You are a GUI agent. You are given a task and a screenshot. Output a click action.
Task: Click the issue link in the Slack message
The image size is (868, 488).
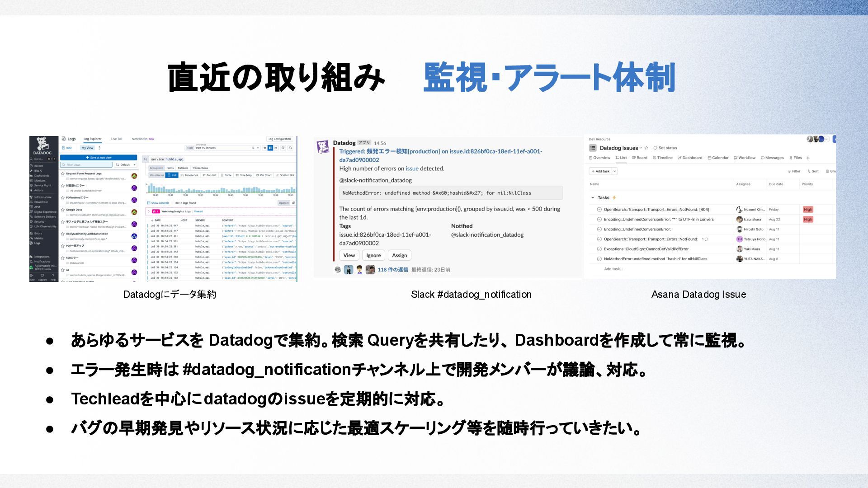click(x=412, y=169)
